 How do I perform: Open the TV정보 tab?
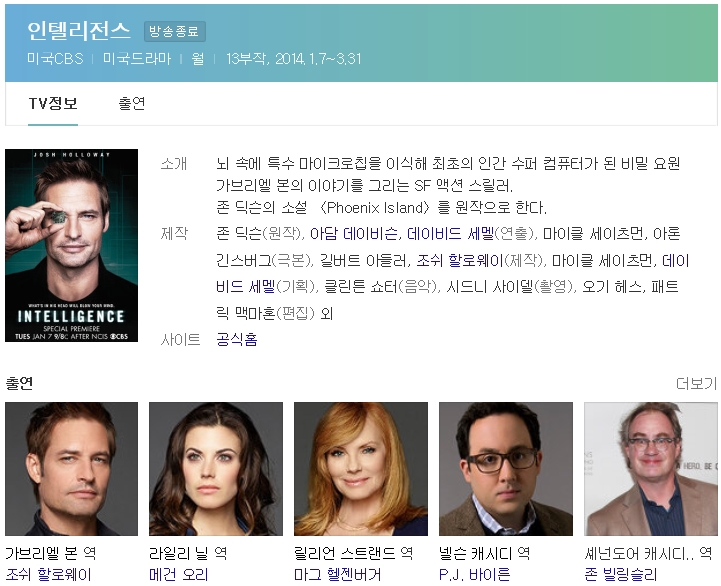coord(53,103)
